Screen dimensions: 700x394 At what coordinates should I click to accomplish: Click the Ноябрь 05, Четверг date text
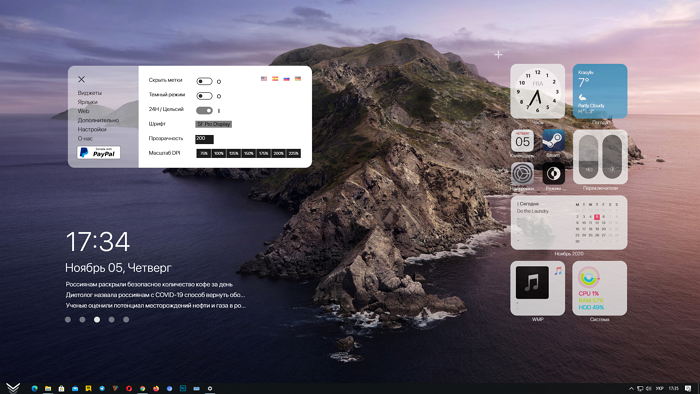click(x=118, y=268)
